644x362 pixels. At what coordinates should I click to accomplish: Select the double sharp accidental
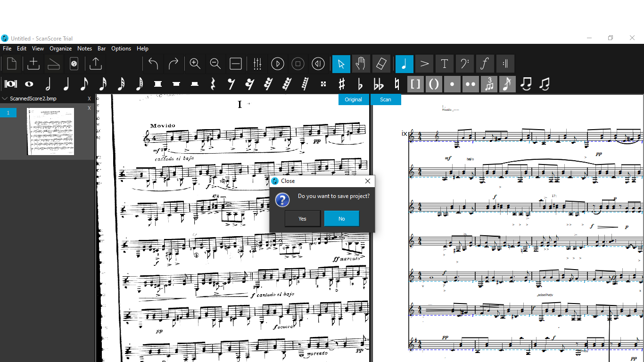[323, 84]
